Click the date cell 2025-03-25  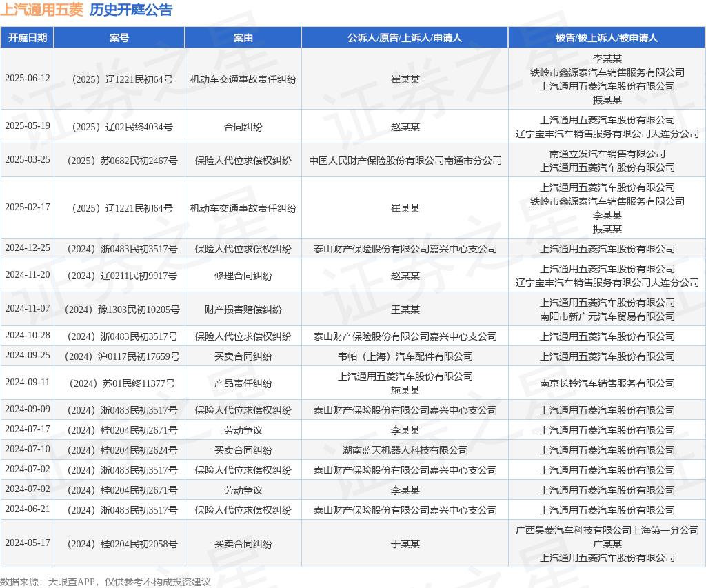[x=28, y=159]
